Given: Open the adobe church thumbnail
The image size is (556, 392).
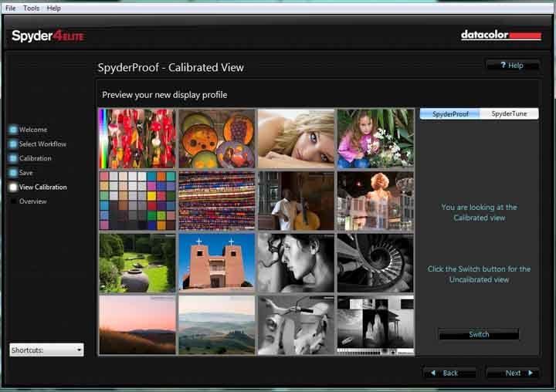Looking at the screenshot, I should pyautogui.click(x=217, y=263).
